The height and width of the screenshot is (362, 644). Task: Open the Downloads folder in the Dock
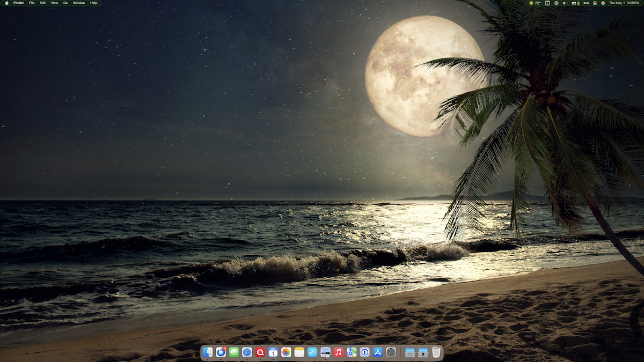[422, 353]
